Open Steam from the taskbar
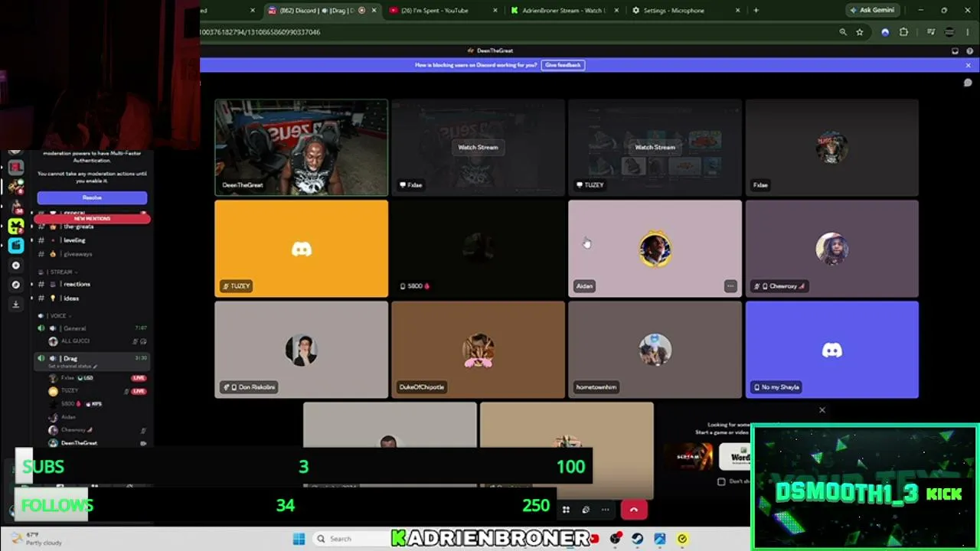The width and height of the screenshot is (980, 551). pyautogui.click(x=637, y=539)
